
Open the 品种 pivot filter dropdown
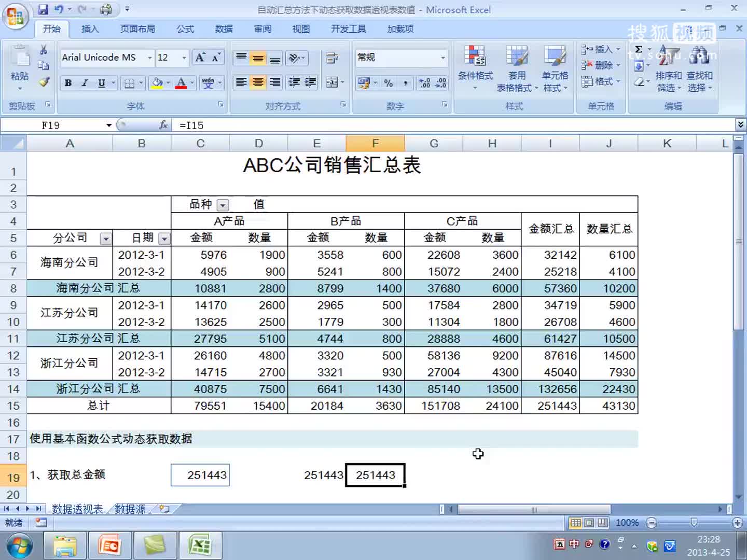223,205
